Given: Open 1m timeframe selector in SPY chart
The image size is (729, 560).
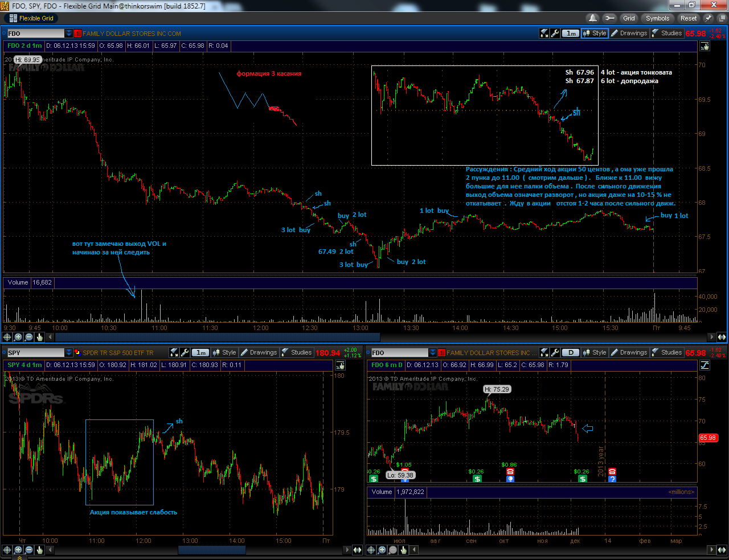Looking at the screenshot, I should (201, 353).
